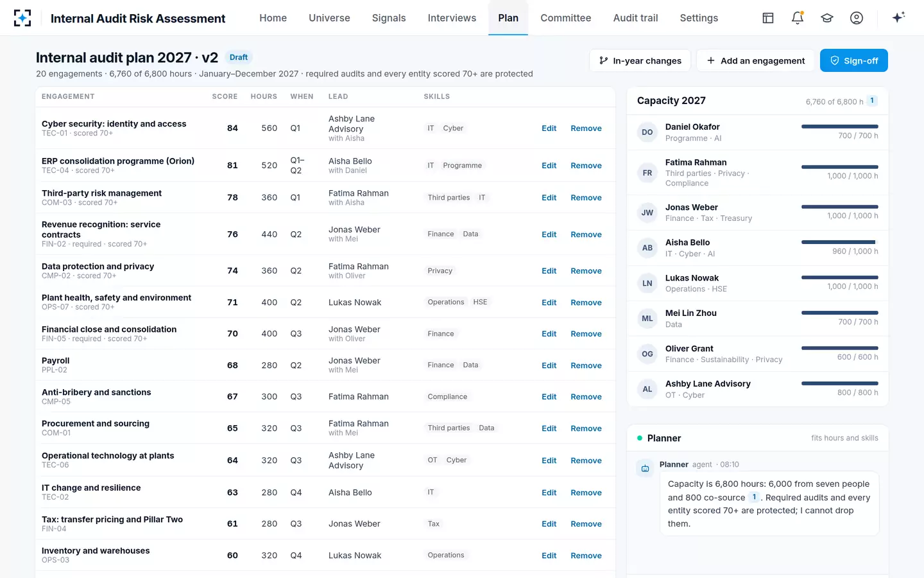
Task: Click the DO avatar for Daniel Okafor
Action: (x=647, y=132)
